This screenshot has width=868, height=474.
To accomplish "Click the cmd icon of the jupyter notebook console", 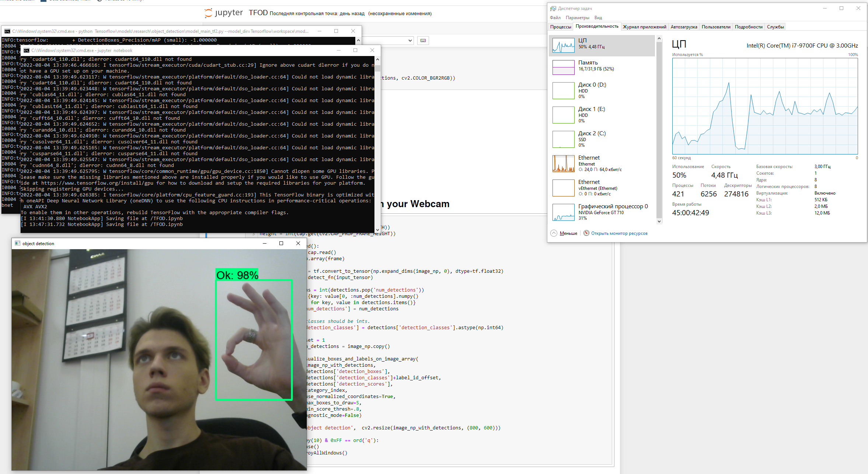I will [x=27, y=50].
